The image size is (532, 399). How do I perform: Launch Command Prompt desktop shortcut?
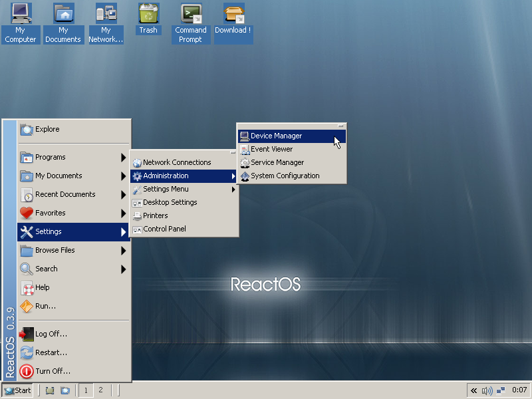[x=191, y=23]
